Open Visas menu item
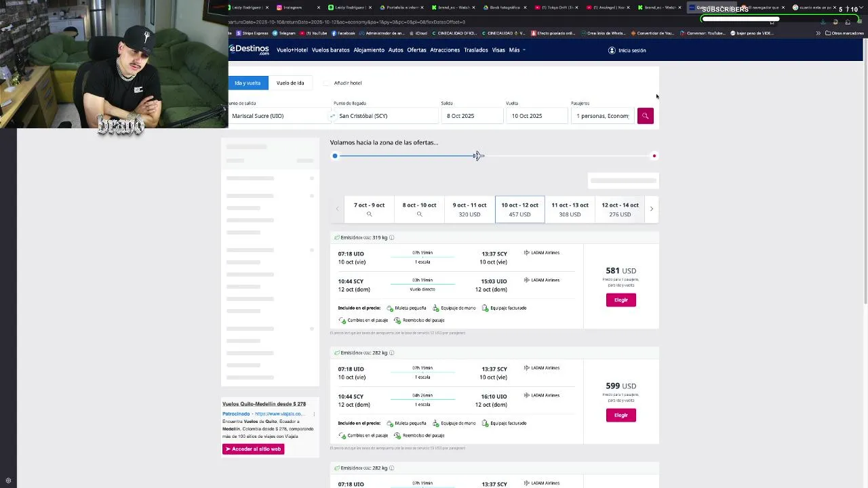The image size is (868, 488). [x=498, y=50]
